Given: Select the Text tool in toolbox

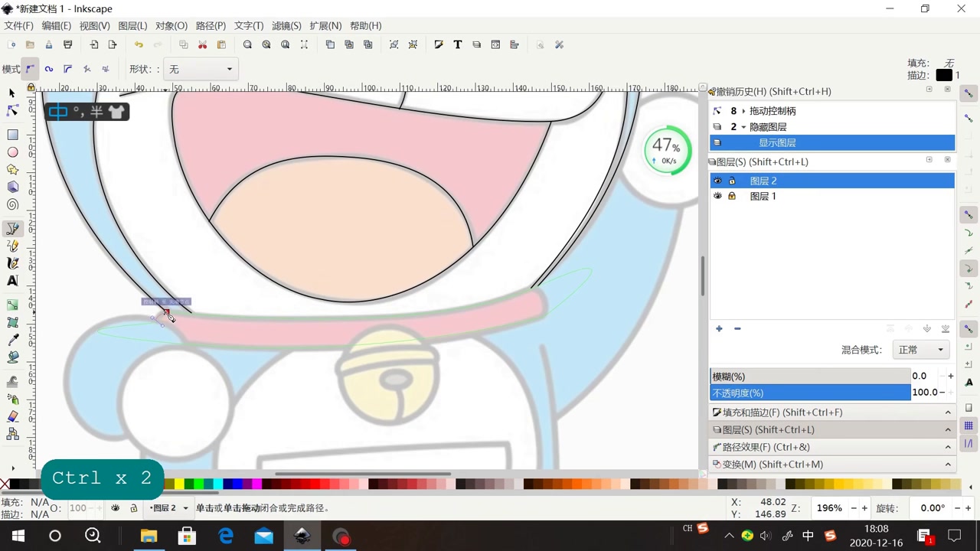Looking at the screenshot, I should pos(12,281).
